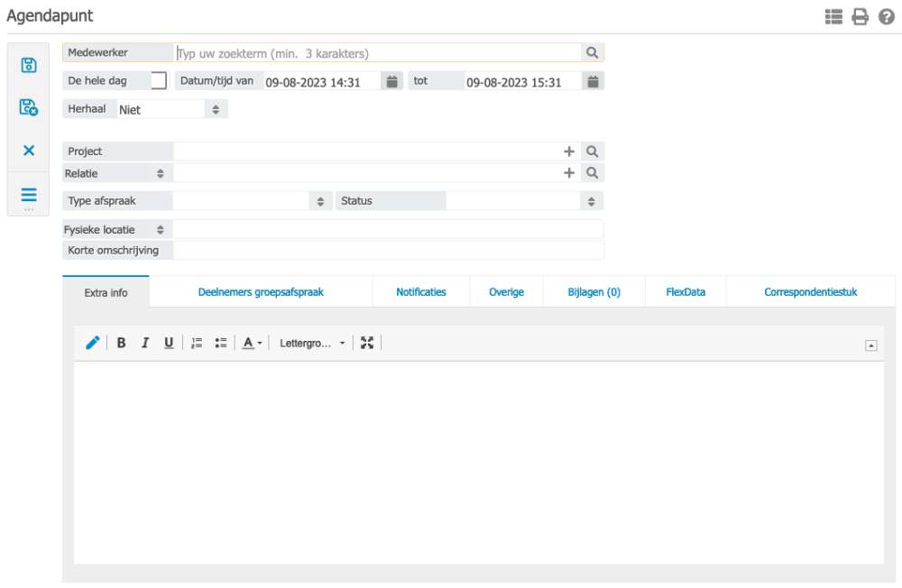This screenshot has height=588, width=902.
Task: Toggle italic formatting in editor
Action: click(145, 343)
